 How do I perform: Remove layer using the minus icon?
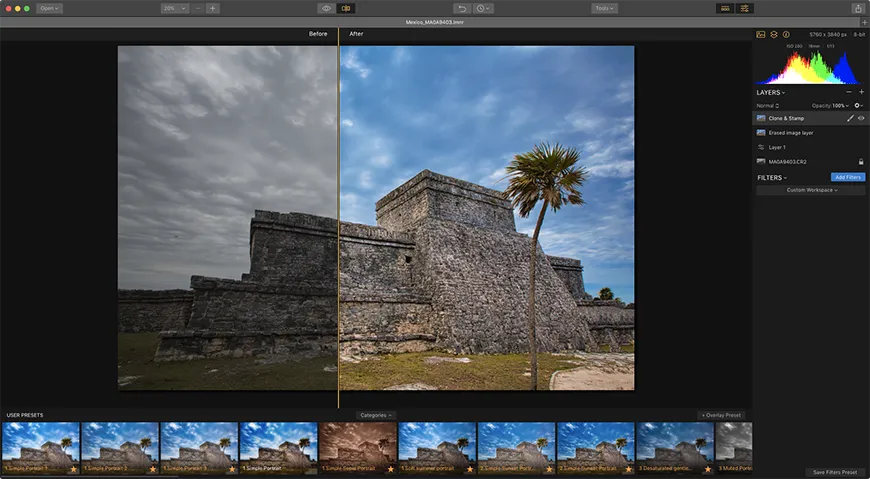coord(849,92)
